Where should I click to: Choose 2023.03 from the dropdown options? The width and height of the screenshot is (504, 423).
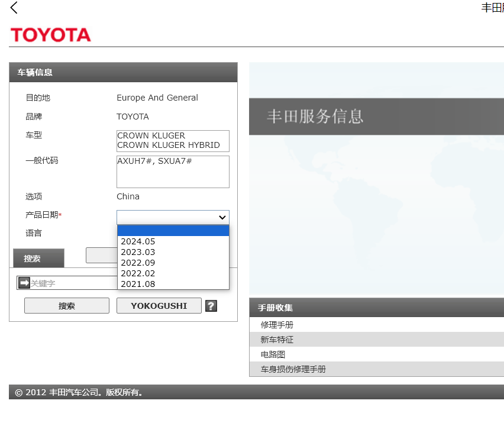138,252
